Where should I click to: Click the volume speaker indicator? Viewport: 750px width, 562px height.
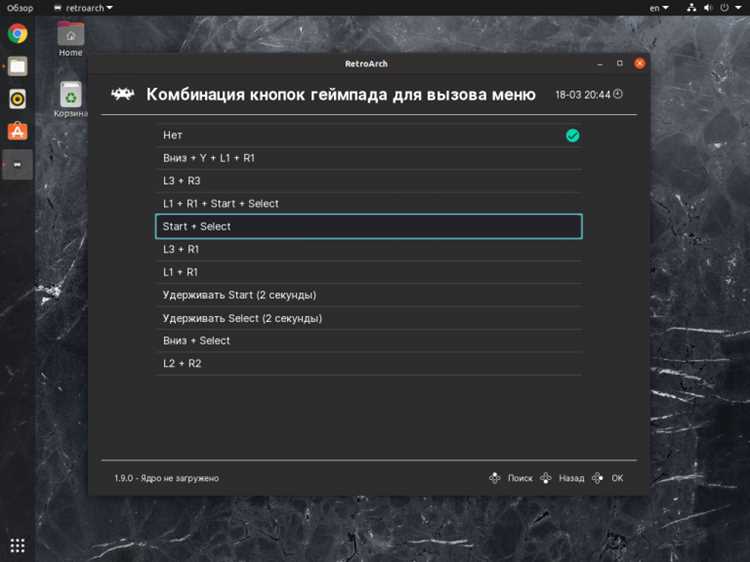(708, 8)
